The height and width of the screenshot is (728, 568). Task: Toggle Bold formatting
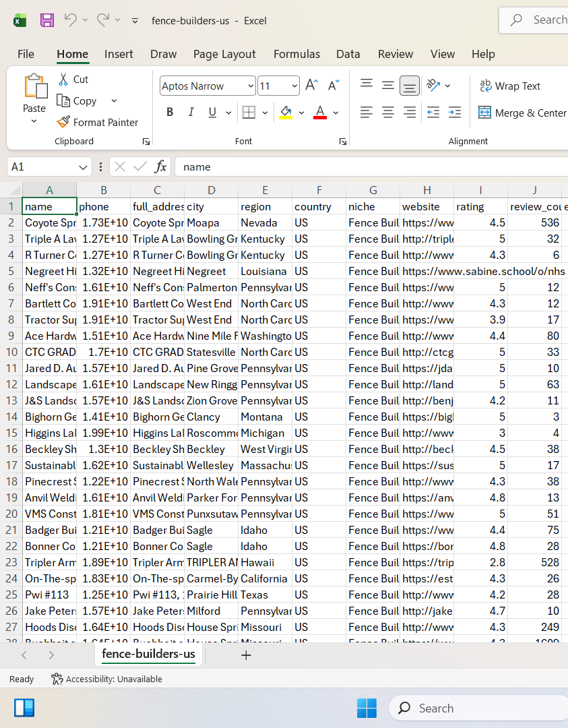[x=170, y=112]
